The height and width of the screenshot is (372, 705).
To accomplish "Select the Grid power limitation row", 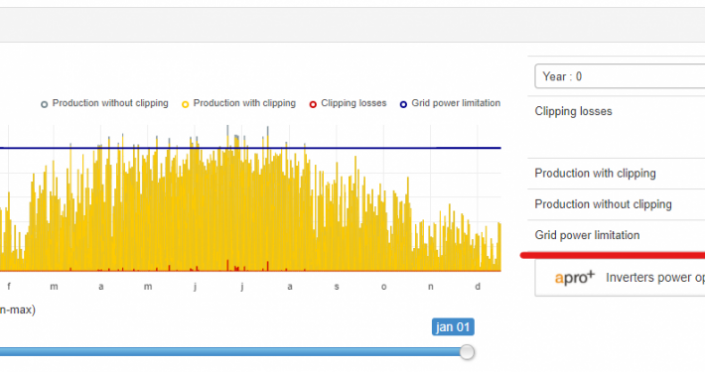I will (616, 235).
